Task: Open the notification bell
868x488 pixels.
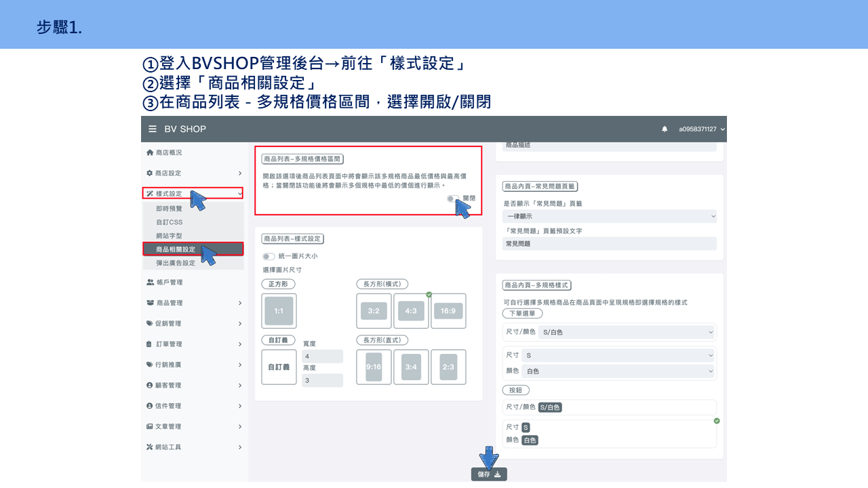Action: click(665, 129)
